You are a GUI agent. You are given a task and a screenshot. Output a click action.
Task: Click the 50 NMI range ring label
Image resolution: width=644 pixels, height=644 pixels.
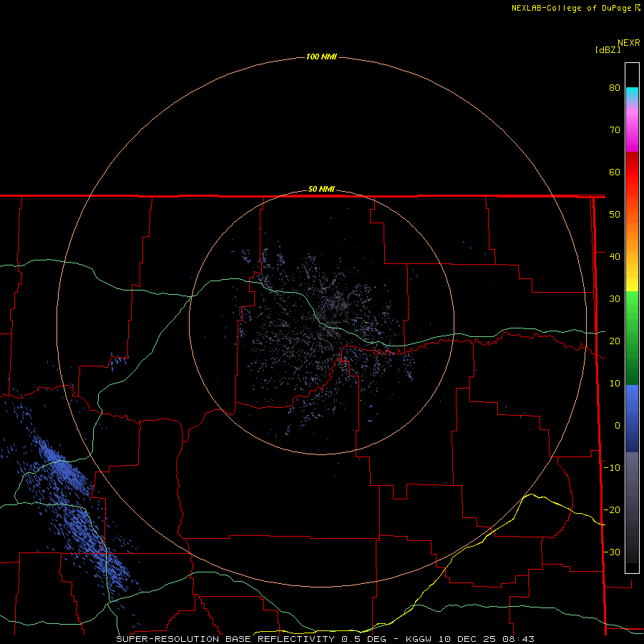321,190
